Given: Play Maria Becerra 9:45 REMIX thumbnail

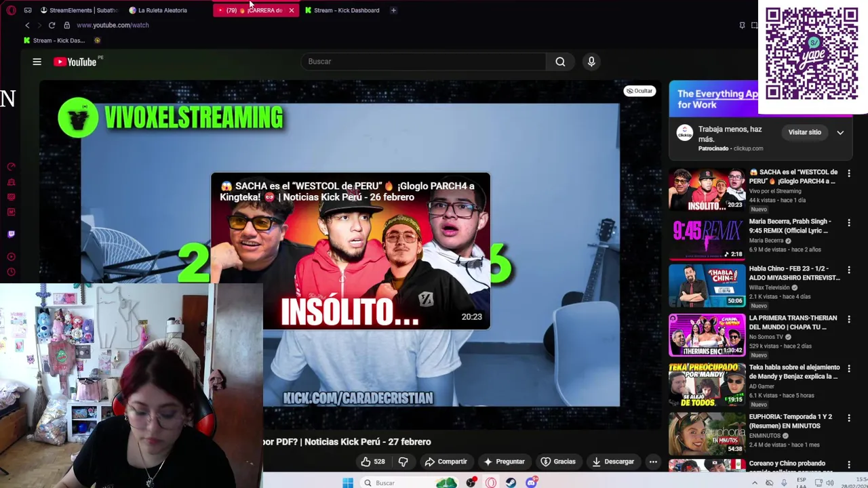Looking at the screenshot, I should pyautogui.click(x=707, y=239).
